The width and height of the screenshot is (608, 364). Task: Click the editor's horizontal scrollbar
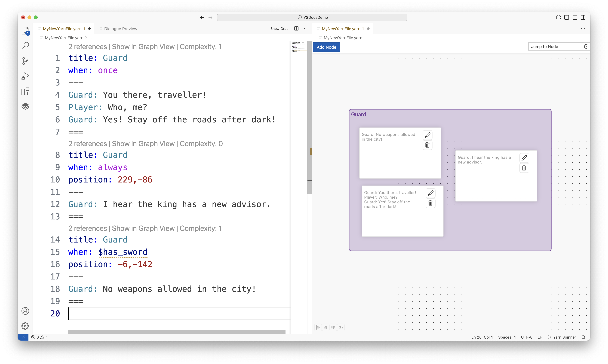tap(177, 332)
